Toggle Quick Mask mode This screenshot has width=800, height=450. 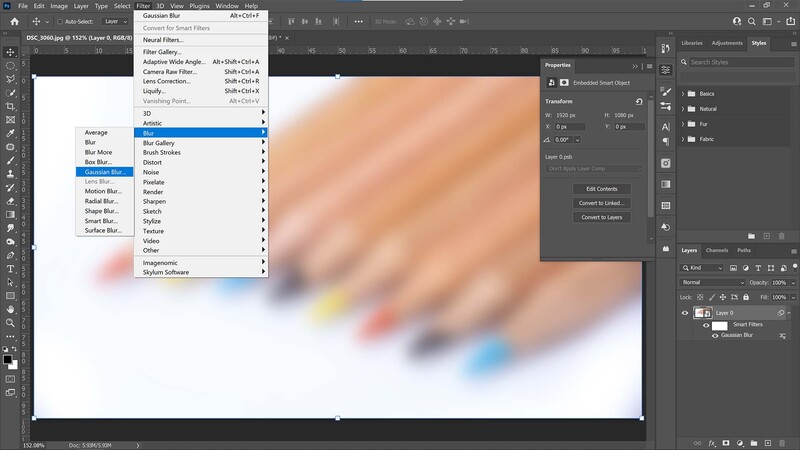pyautogui.click(x=10, y=379)
